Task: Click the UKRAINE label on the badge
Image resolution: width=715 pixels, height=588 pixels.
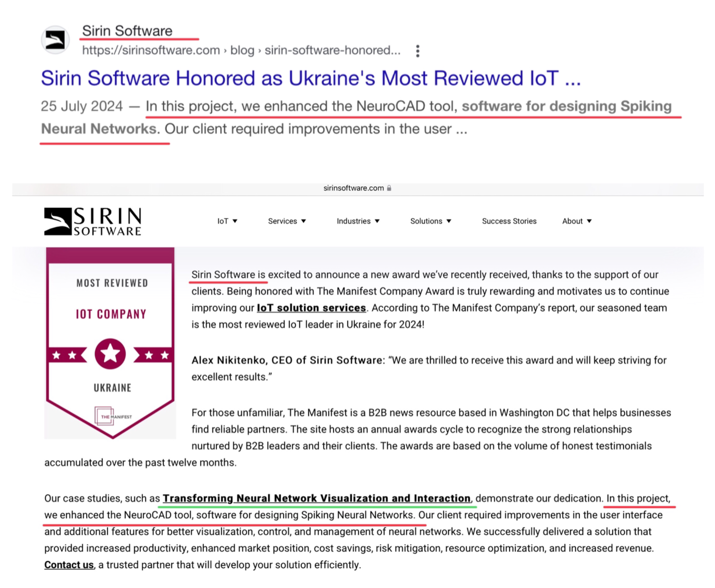Action: [x=113, y=388]
